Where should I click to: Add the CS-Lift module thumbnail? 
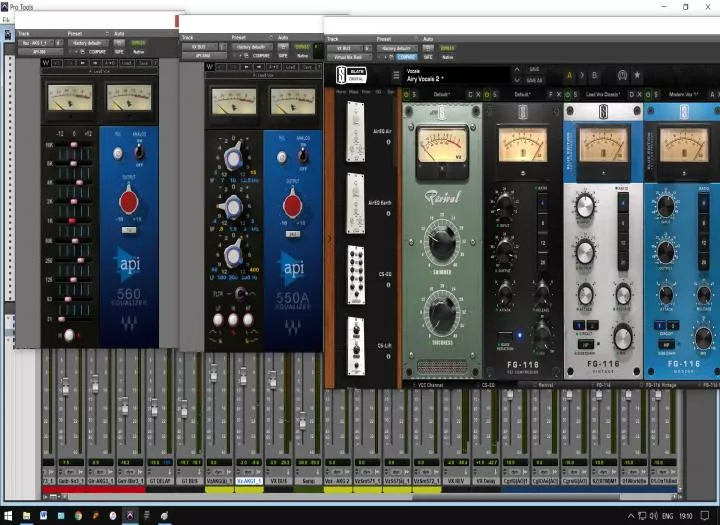356,346
